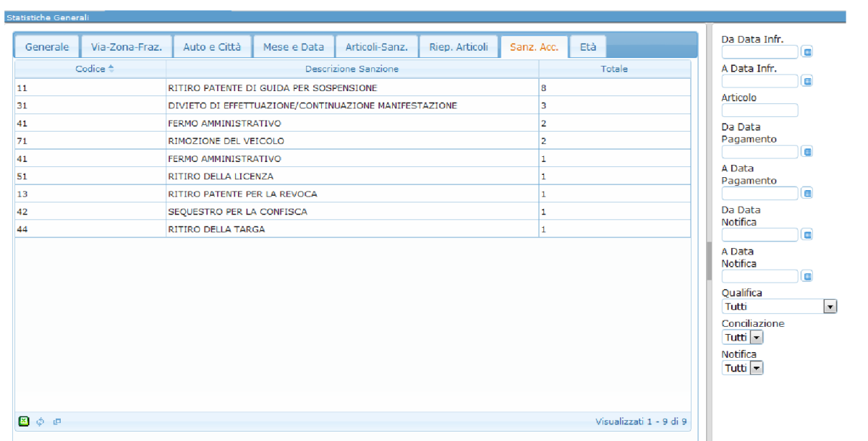Switch to the Generale tab
The width and height of the screenshot is (868, 441).
[47, 47]
